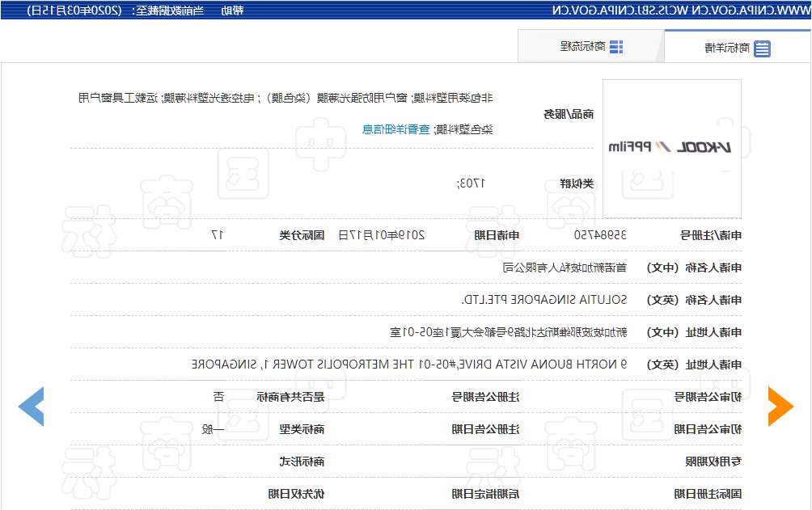The height and width of the screenshot is (510, 812).
Task: Select the similar group value 1703;
Action: coord(471,183)
